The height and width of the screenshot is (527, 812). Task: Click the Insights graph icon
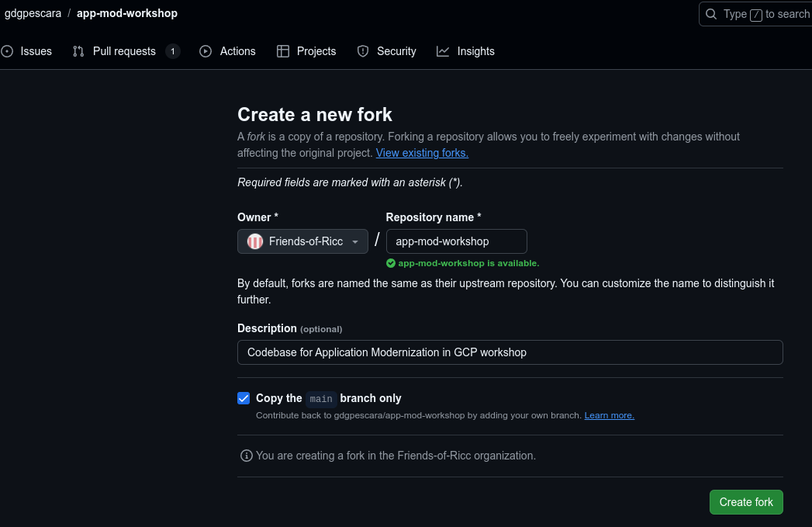click(443, 51)
